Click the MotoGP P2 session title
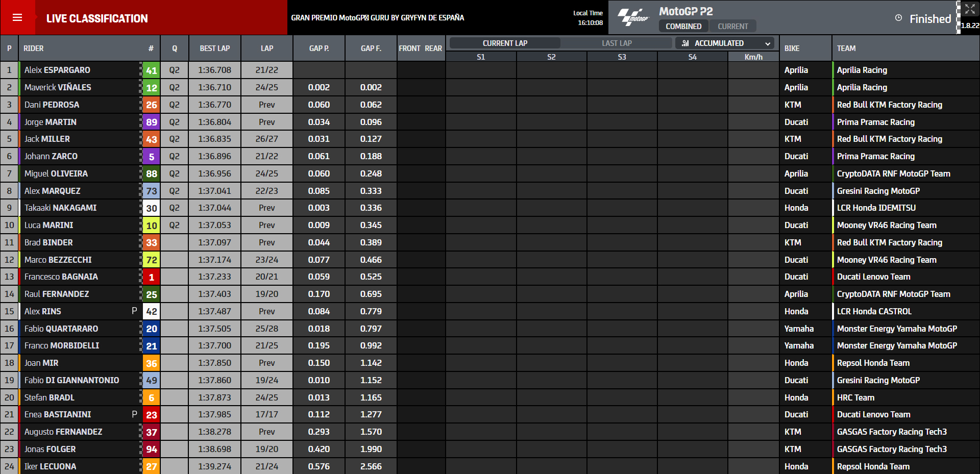Viewport: 980px width, 474px height. tap(686, 11)
